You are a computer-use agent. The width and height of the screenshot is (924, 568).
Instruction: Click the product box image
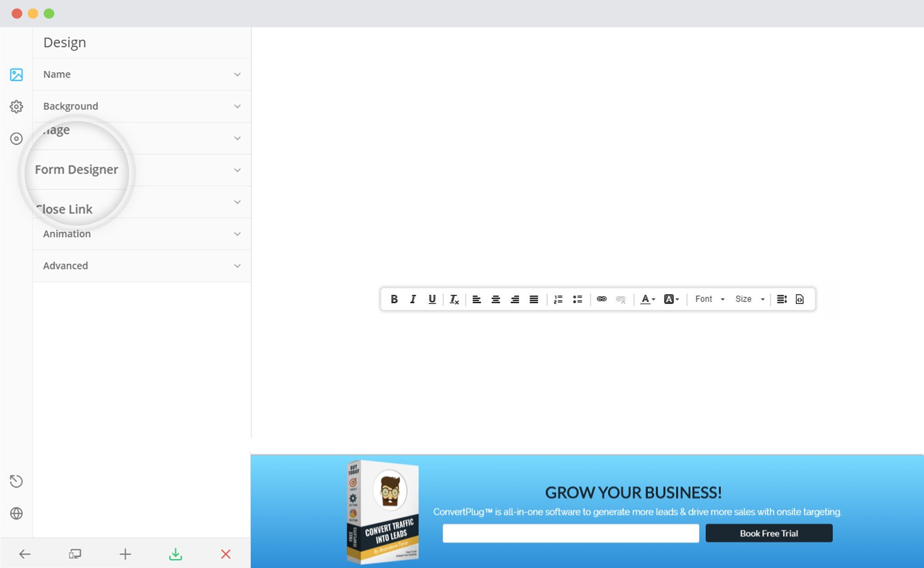tap(383, 512)
